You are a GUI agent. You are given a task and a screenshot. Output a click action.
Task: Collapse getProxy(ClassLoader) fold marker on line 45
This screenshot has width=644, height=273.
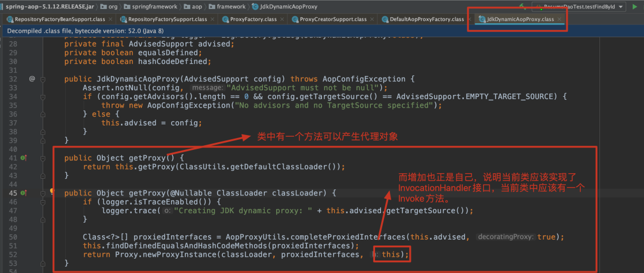pos(43,193)
